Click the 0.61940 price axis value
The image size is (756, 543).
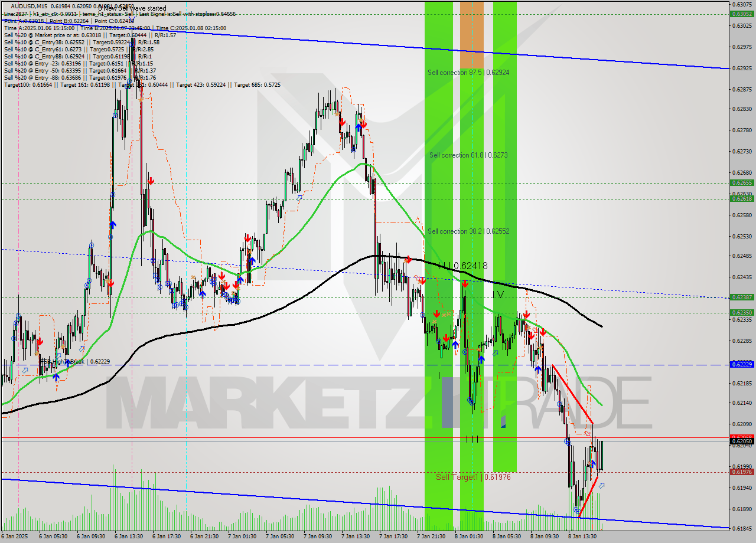(741, 488)
